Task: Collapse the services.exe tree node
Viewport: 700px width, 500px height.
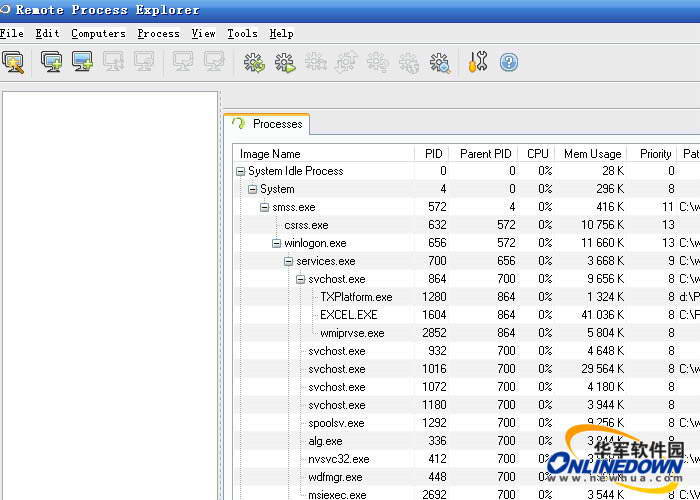Action: coord(288,261)
